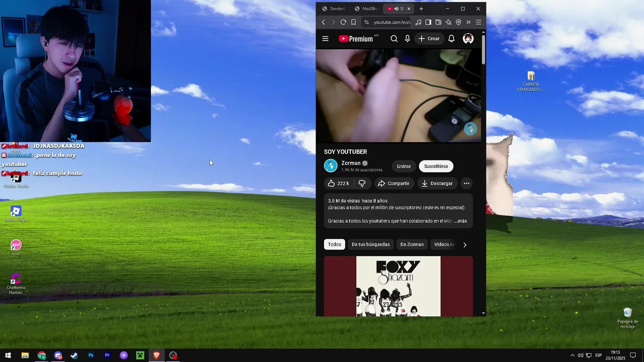
Task: Select the Roblox Player desktop icon
Action: pos(16,214)
